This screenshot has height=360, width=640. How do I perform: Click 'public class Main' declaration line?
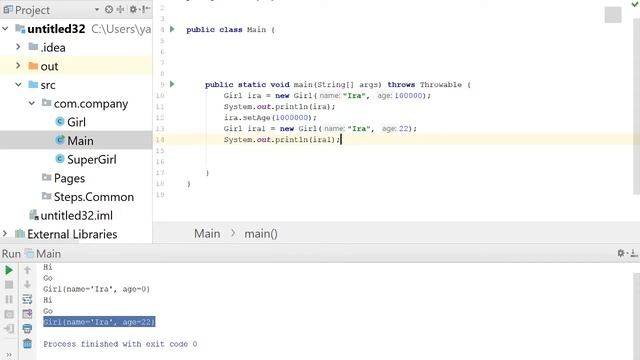coord(230,30)
